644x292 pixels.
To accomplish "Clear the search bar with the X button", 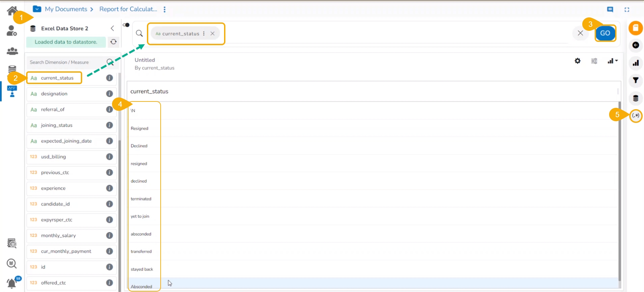I will [x=580, y=33].
